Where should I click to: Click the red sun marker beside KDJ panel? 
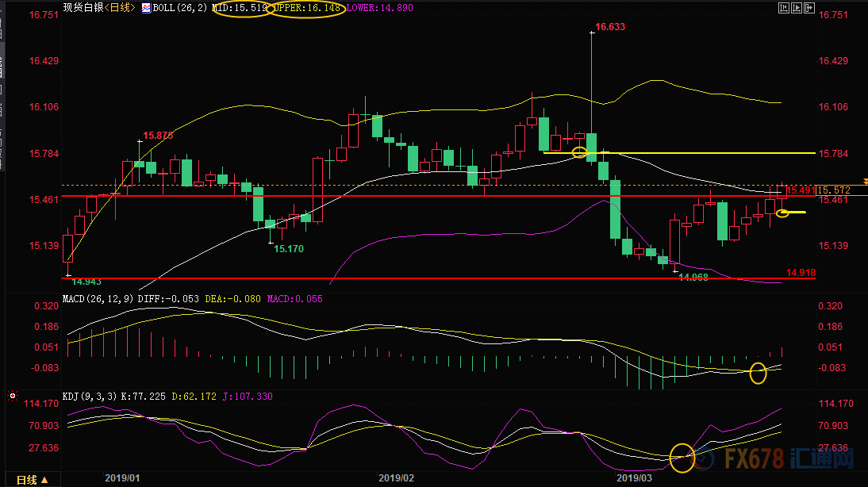[x=12, y=395]
